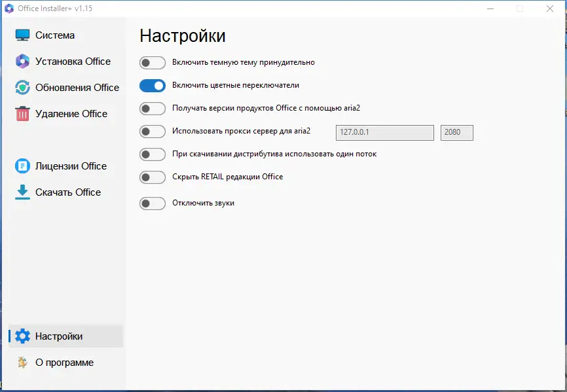Click the Лицензии Office document icon
The width and height of the screenshot is (567, 392).
[22, 166]
